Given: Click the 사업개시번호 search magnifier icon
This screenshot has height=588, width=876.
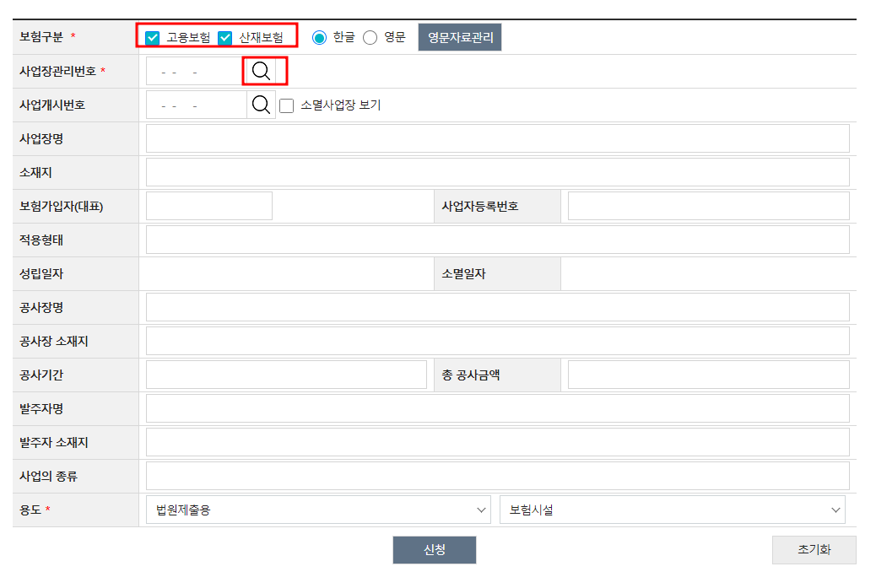Looking at the screenshot, I should (x=260, y=105).
